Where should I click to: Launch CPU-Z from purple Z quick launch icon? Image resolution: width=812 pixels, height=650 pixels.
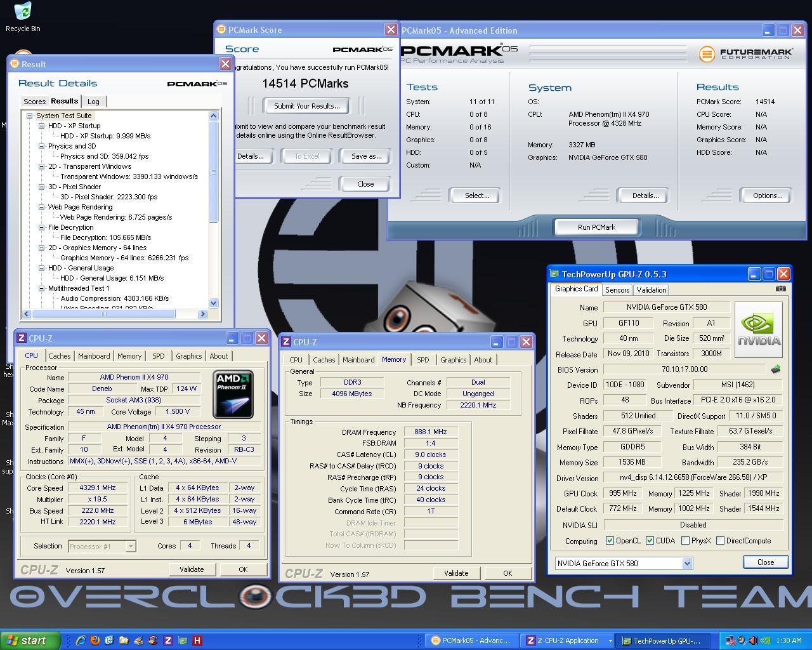(167, 640)
